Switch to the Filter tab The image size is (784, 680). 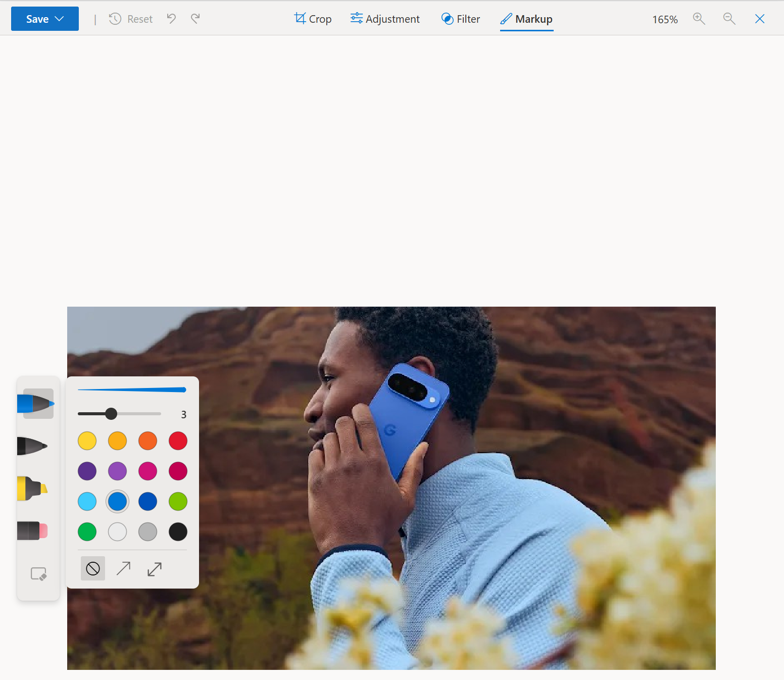(x=461, y=19)
